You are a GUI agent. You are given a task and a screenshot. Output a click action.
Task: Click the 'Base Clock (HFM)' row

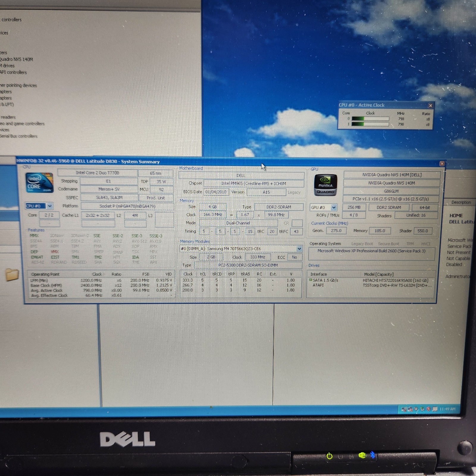click(101, 285)
